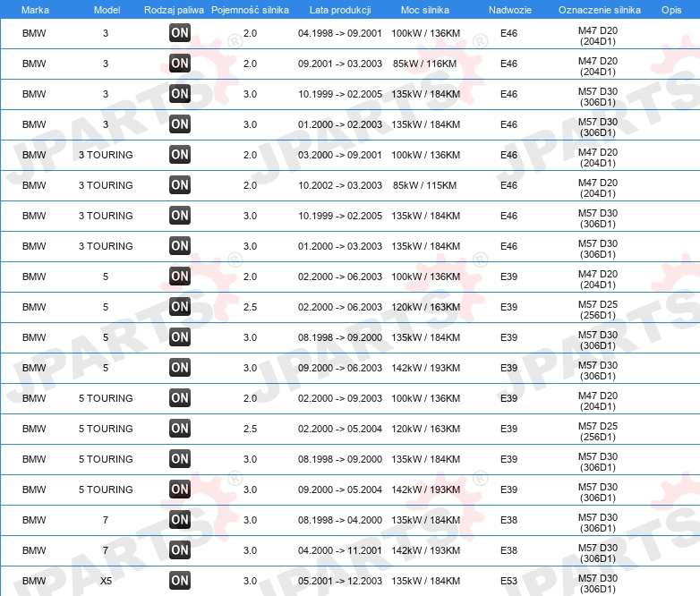Select M47 D20 engine in 04.1998 -> 09.2001 row
700x596 pixels.
[x=598, y=36]
